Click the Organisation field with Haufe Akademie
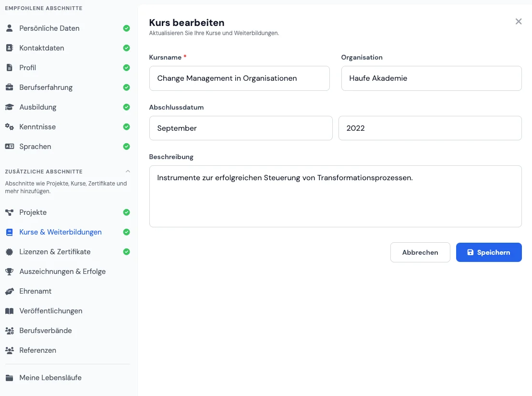 431,78
